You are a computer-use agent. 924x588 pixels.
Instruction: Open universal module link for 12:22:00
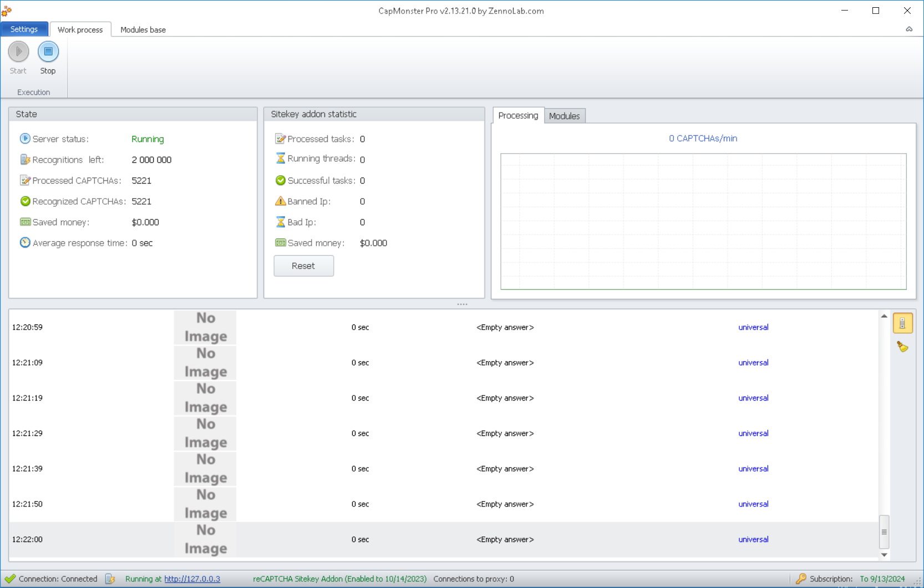click(x=753, y=539)
